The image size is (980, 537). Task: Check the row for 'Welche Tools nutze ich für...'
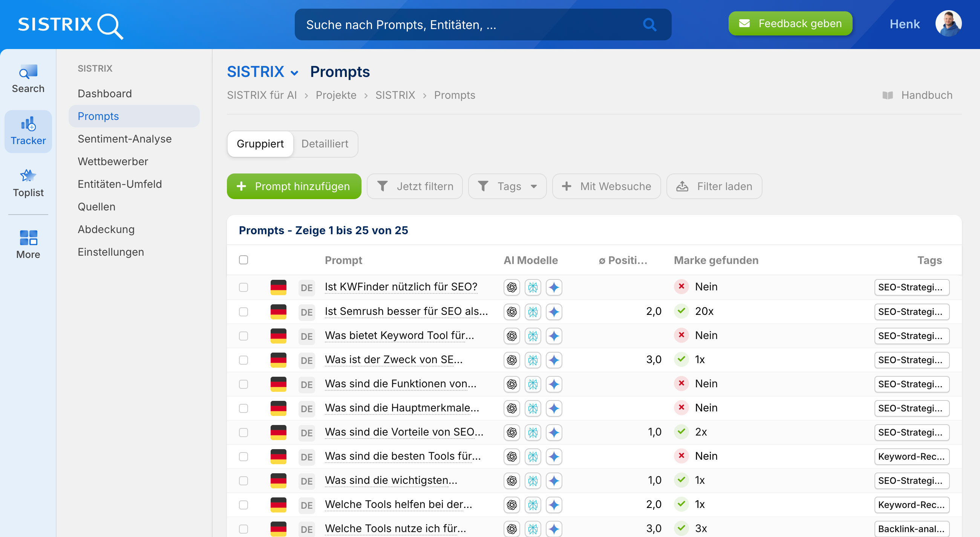[x=243, y=528]
